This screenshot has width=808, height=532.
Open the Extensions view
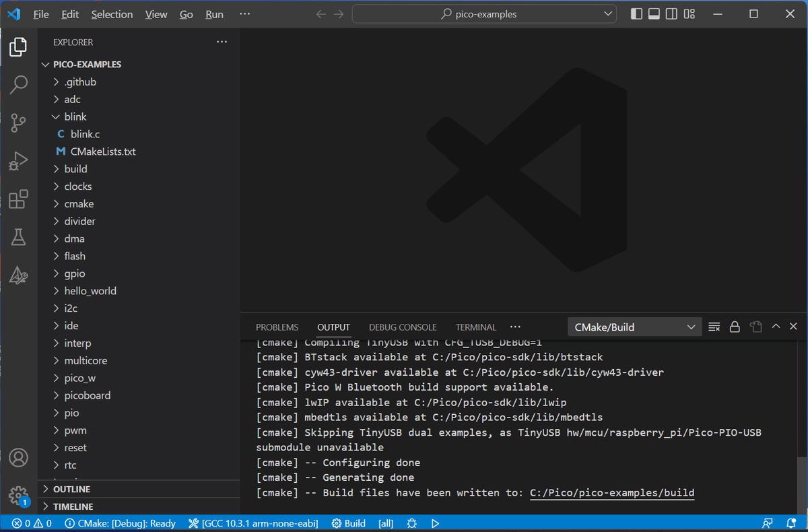coord(18,199)
